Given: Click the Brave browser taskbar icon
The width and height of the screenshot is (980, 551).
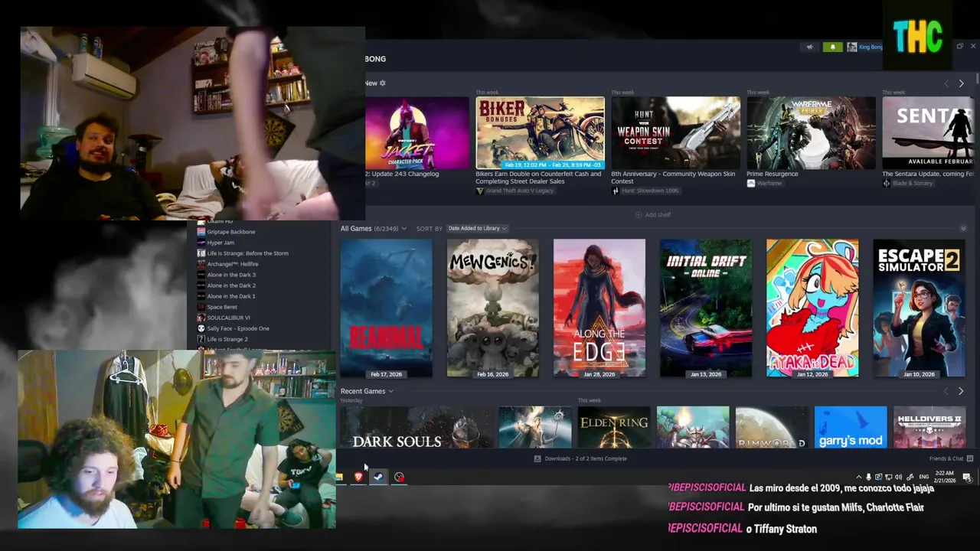Looking at the screenshot, I should pyautogui.click(x=358, y=477).
